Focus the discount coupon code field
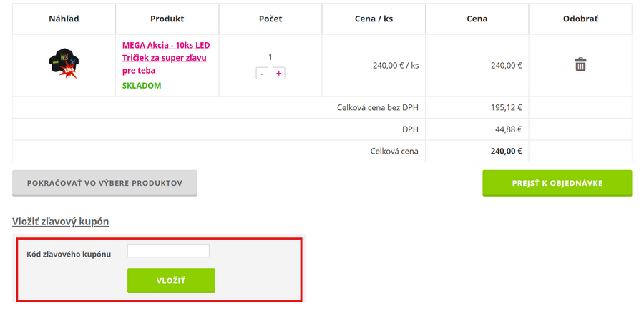This screenshot has height=316, width=644. pos(168,251)
